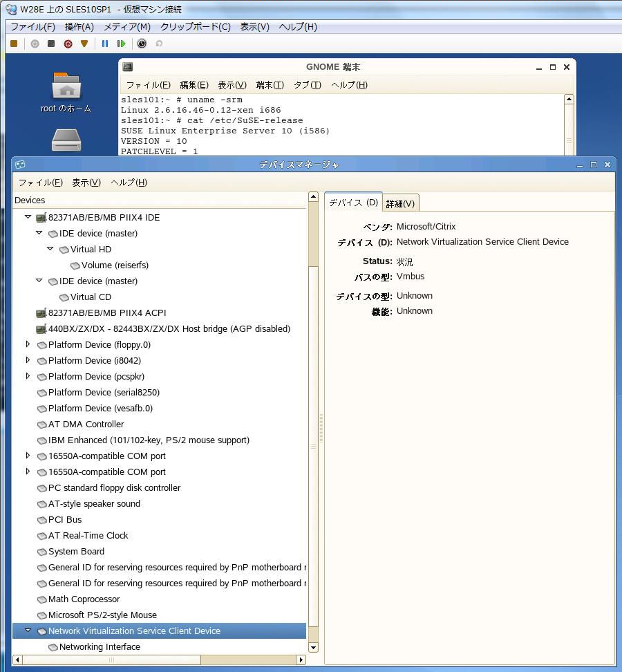Click device tree scrollbar down arrow
Viewport: 622px width, 672px height.
(x=314, y=648)
